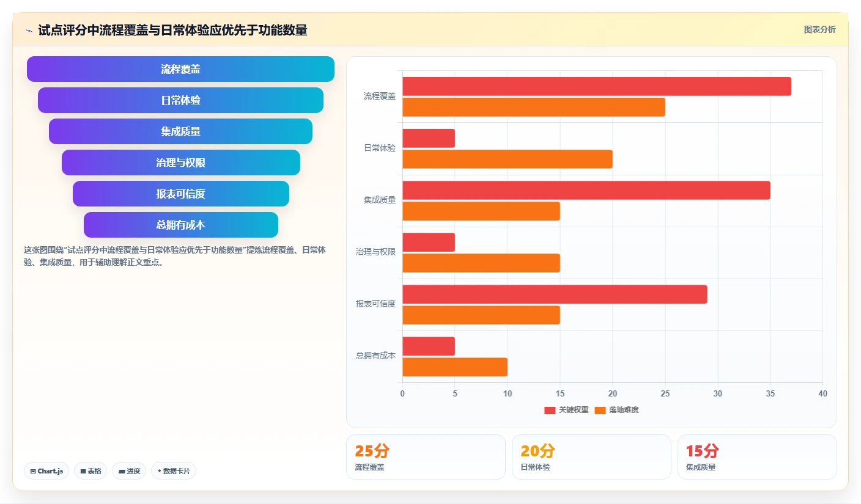Viewport: 861px width, 504px height.
Task: Click the red 总拥有成本 chart bar
Action: click(x=429, y=346)
